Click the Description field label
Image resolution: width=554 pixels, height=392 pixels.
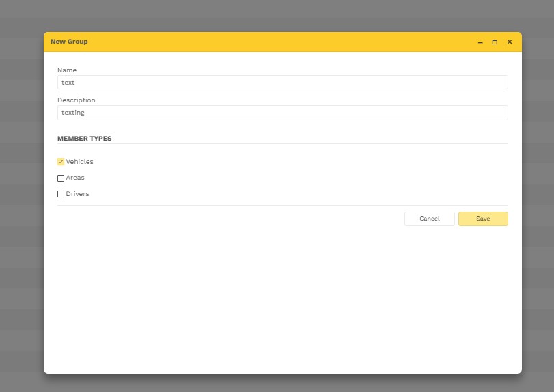77,100
